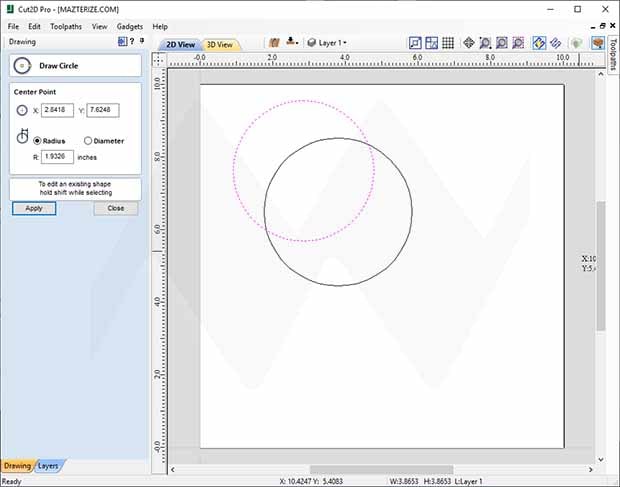The height and width of the screenshot is (487, 620).
Task: Open the Layer 1 dropdown
Action: 327,43
